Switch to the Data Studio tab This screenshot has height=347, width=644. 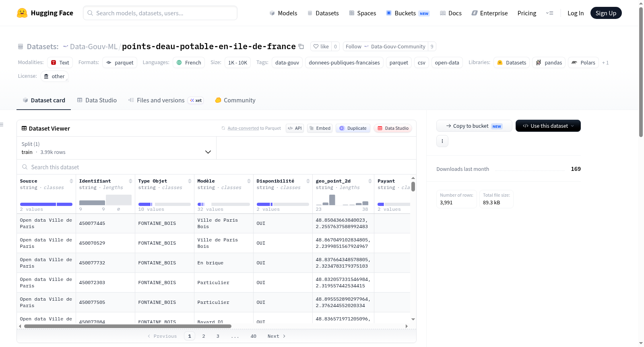point(97,100)
